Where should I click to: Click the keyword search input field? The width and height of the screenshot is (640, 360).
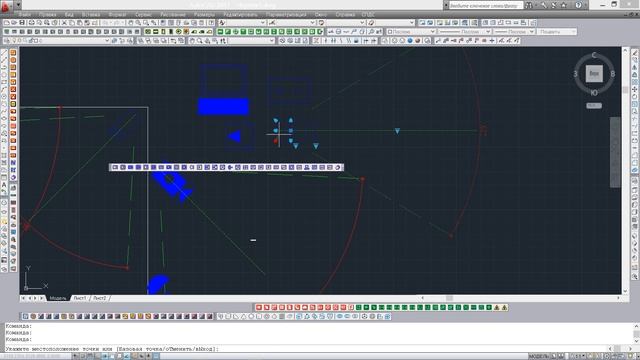[x=486, y=5]
